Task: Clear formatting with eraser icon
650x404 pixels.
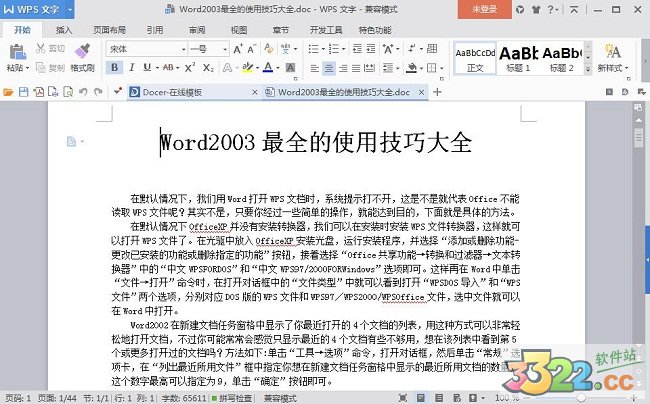Action: coord(269,48)
